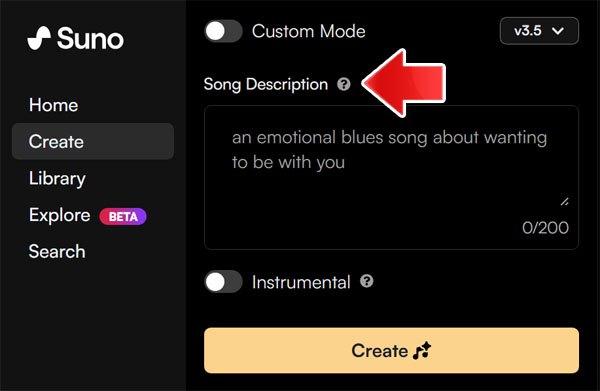Open the Library page
The image size is (600, 391).
point(57,178)
